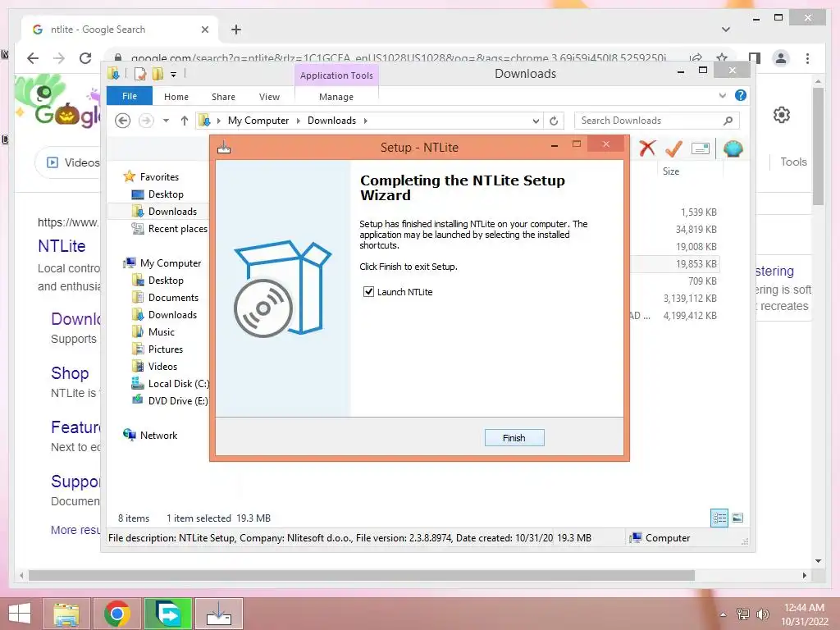Click the magnifier icon in Search Downloads

(728, 121)
